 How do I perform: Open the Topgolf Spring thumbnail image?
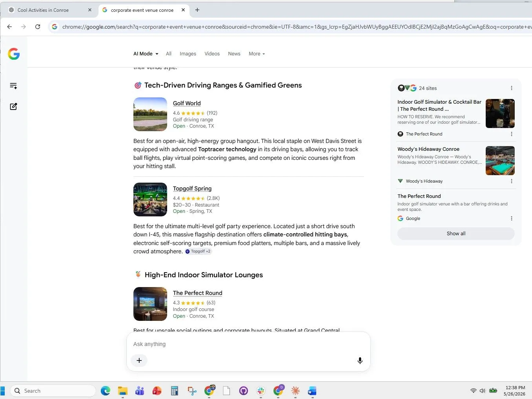coord(150,199)
